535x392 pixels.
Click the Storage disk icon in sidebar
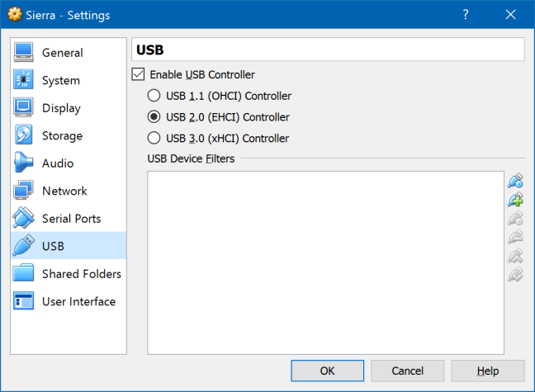coord(24,135)
